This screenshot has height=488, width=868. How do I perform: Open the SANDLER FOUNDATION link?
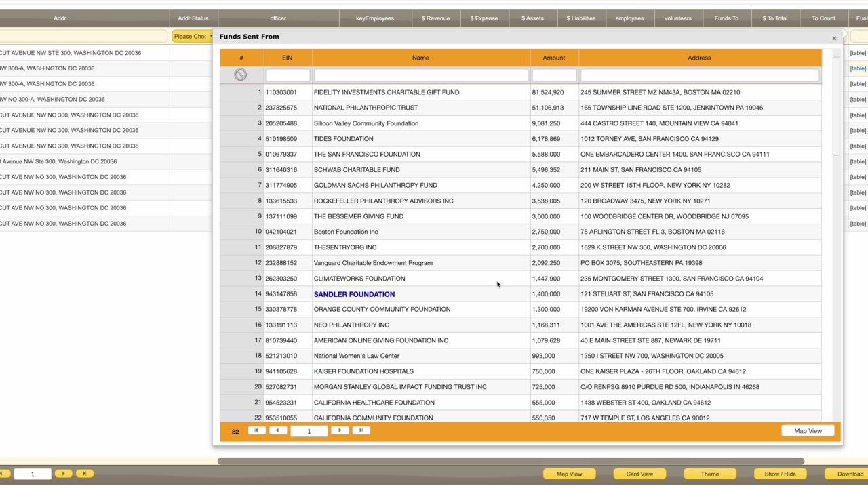(354, 294)
